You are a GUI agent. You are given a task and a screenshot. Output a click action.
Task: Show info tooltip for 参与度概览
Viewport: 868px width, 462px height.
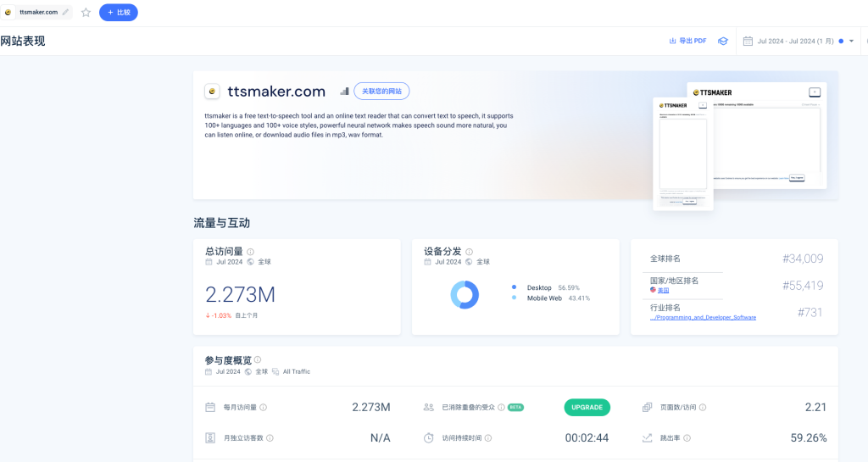pos(258,359)
